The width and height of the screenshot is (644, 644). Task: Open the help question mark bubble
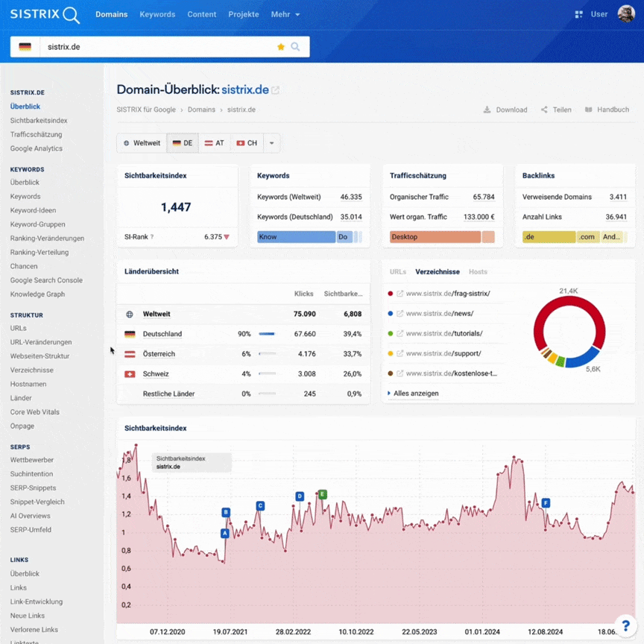pyautogui.click(x=625, y=626)
